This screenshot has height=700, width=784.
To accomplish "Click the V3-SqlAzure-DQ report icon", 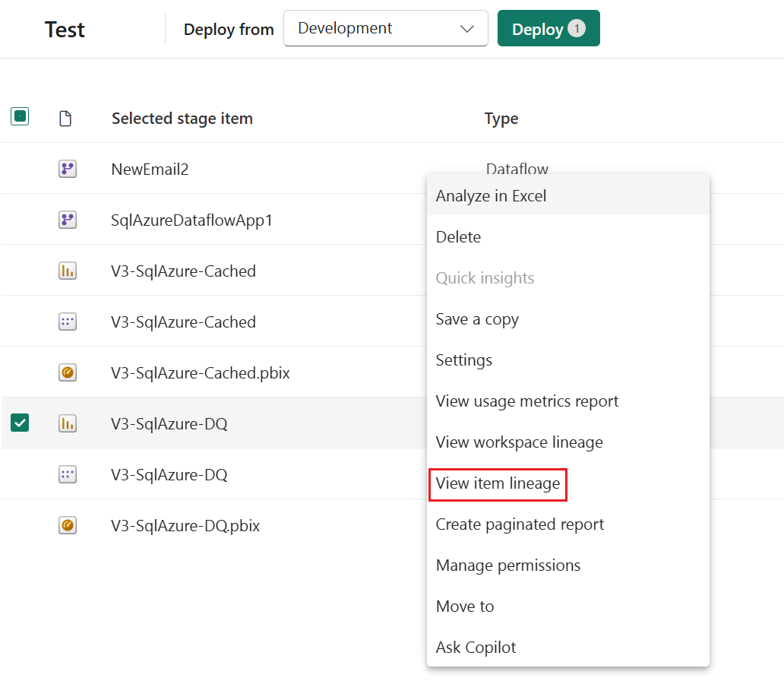I will (x=67, y=423).
